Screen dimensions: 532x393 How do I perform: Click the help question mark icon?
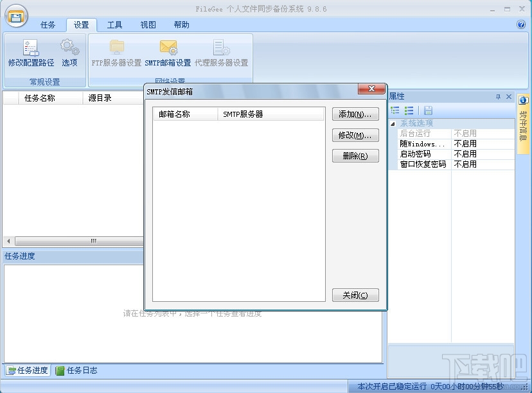(521, 24)
